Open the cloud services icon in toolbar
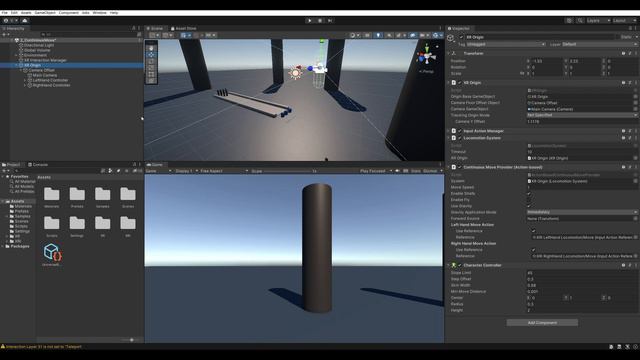Viewport: 640px width, 360px height. click(24, 20)
